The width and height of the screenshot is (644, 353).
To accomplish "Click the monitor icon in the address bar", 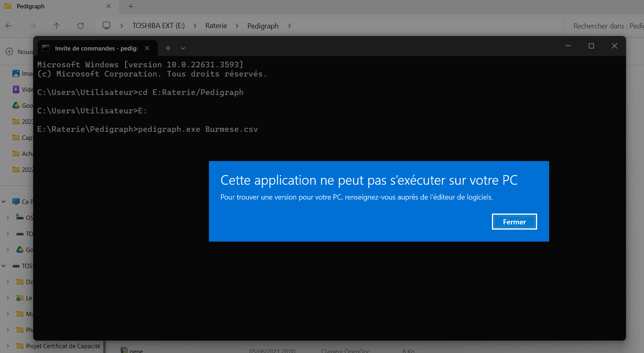I will [x=106, y=26].
